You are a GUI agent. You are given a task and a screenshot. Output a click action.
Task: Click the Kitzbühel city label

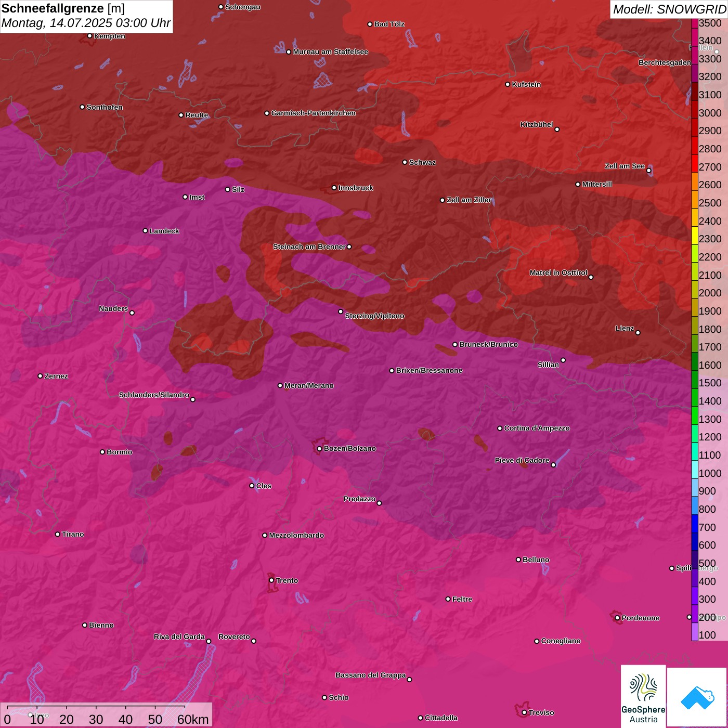[537, 125]
